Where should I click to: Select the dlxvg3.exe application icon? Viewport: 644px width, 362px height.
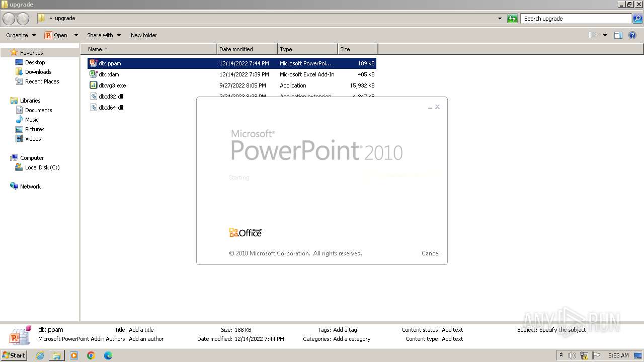tap(94, 85)
